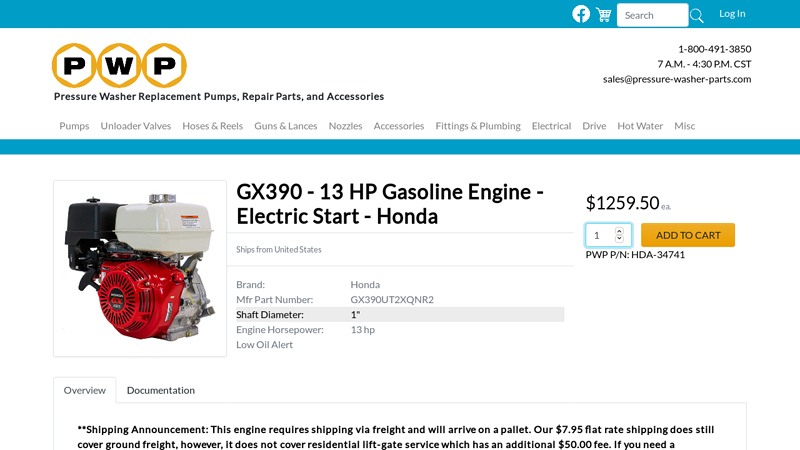
Task: Open the Nozzles menu
Action: pos(345,126)
